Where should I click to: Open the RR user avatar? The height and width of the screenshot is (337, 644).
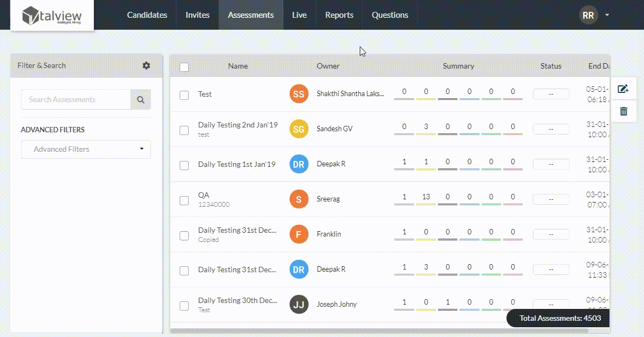(x=588, y=15)
